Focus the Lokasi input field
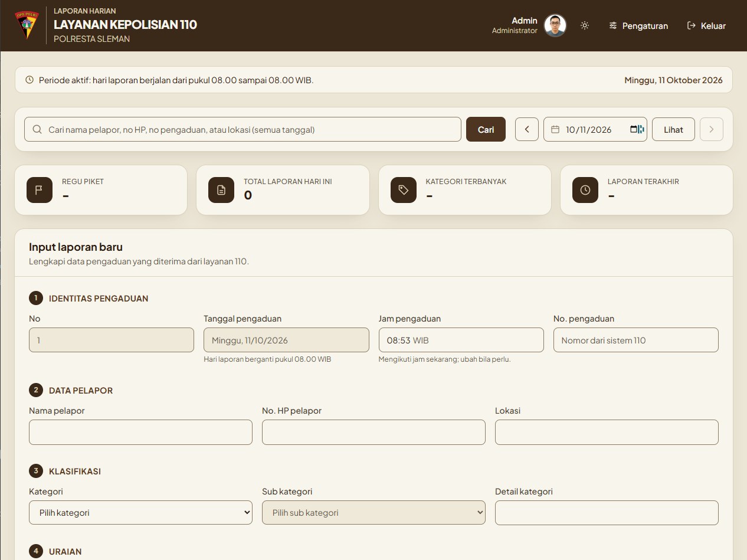747x560 pixels. [607, 432]
